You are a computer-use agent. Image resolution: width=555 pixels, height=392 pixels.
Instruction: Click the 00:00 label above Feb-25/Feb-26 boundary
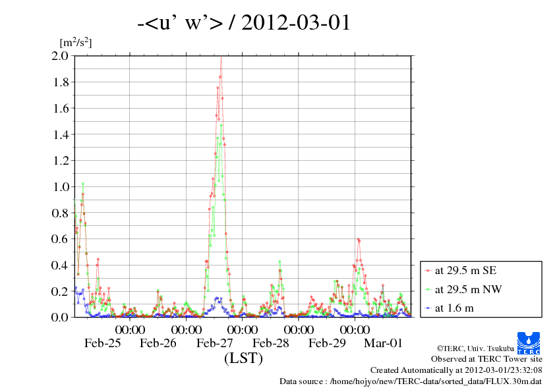pyautogui.click(x=130, y=329)
